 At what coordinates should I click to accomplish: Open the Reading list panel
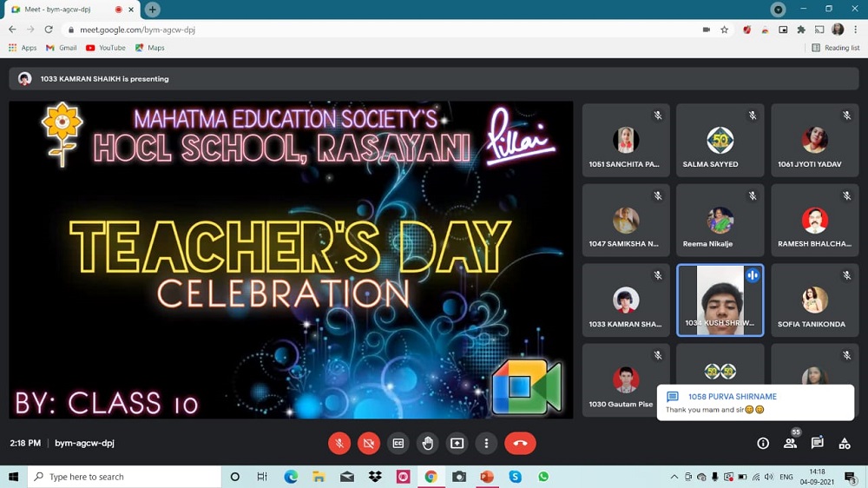[x=835, y=48]
